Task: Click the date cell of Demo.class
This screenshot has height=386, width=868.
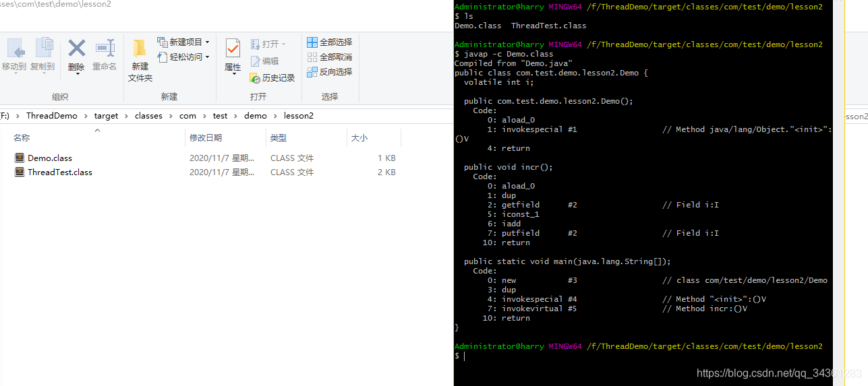Action: tap(222, 158)
